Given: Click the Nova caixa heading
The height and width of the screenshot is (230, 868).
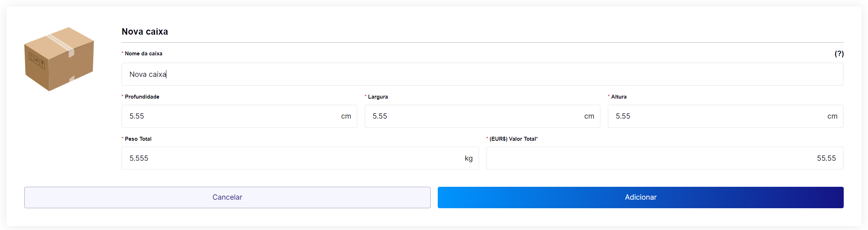Looking at the screenshot, I should coord(145,32).
